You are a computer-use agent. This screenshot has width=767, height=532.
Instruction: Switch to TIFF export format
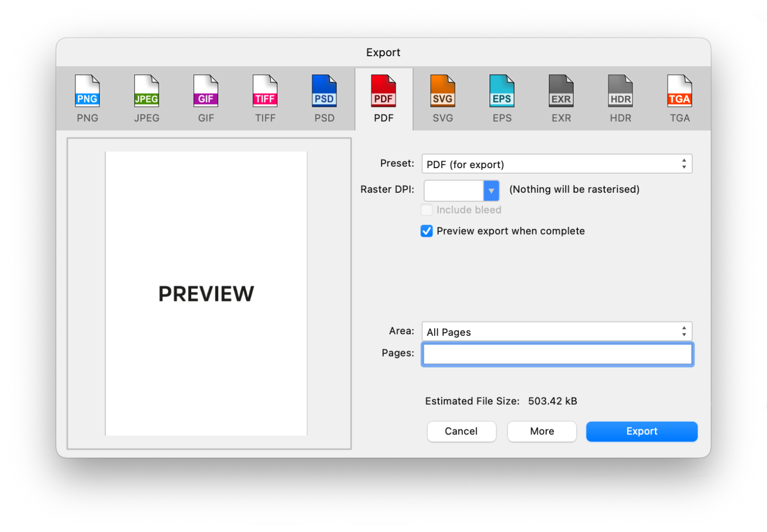[265, 97]
